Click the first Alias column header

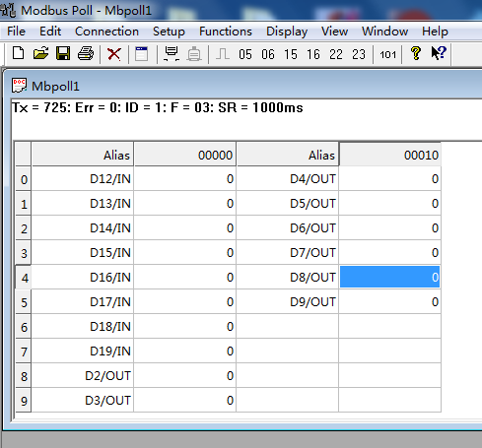(83, 155)
